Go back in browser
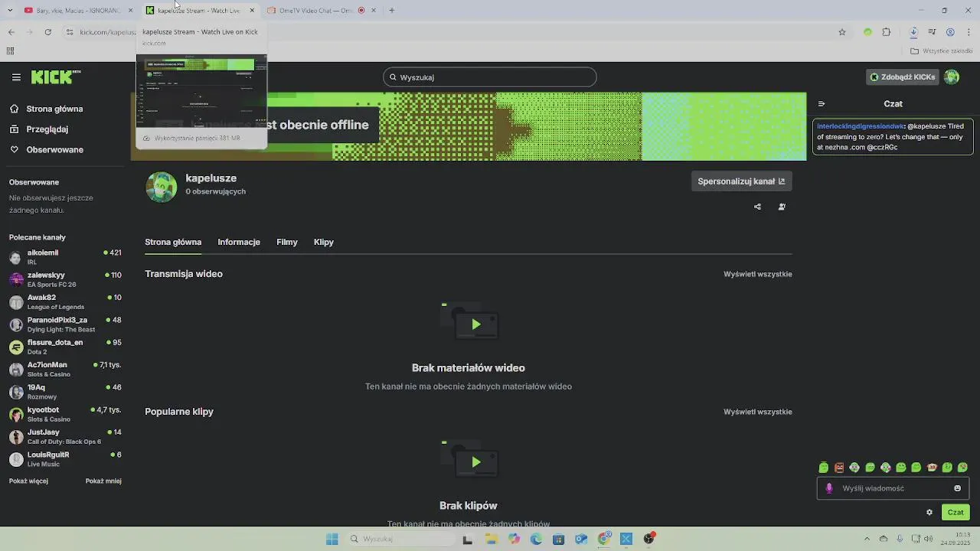The height and width of the screenshot is (551, 980). [x=11, y=32]
